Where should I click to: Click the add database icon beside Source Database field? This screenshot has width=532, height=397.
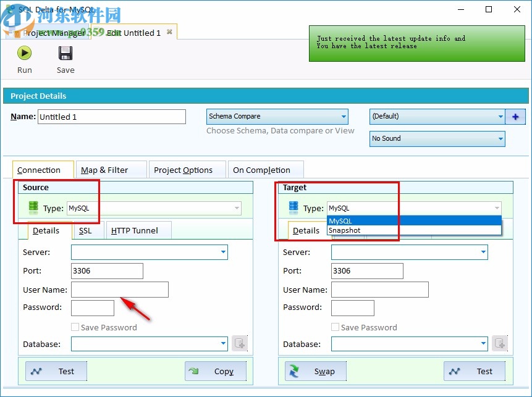coord(240,343)
